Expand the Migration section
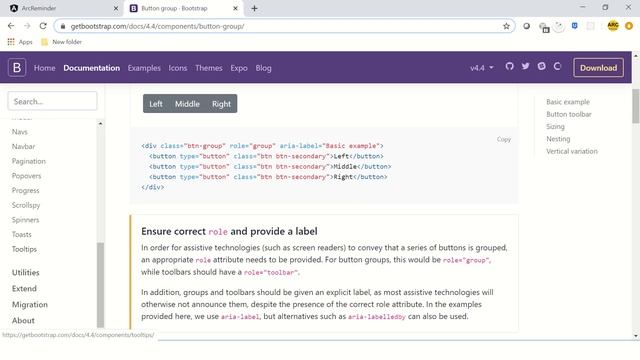The image size is (640, 360). (30, 304)
